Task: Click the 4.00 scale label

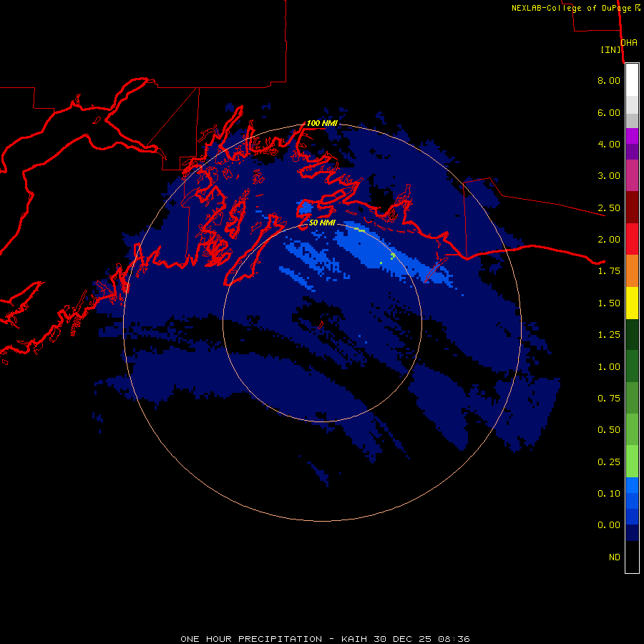Action: click(609, 144)
